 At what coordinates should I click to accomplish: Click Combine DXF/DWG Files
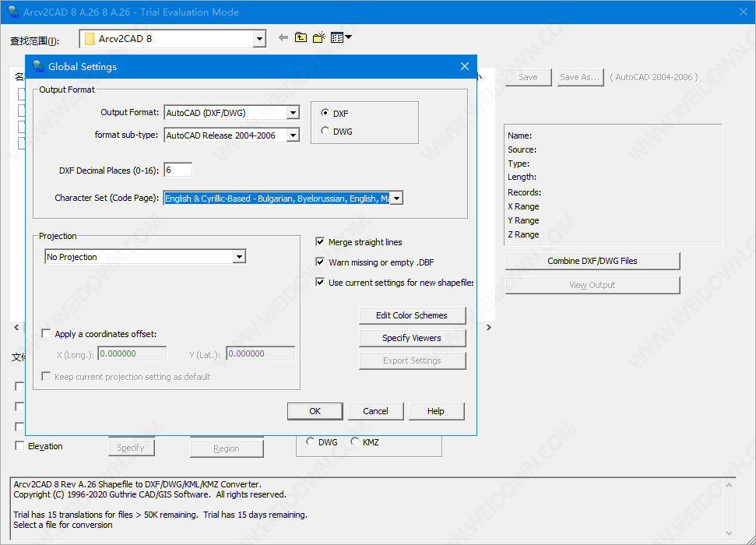592,261
